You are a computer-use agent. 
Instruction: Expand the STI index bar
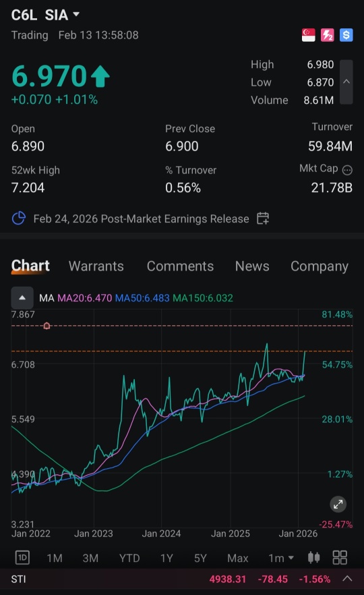pos(347,579)
